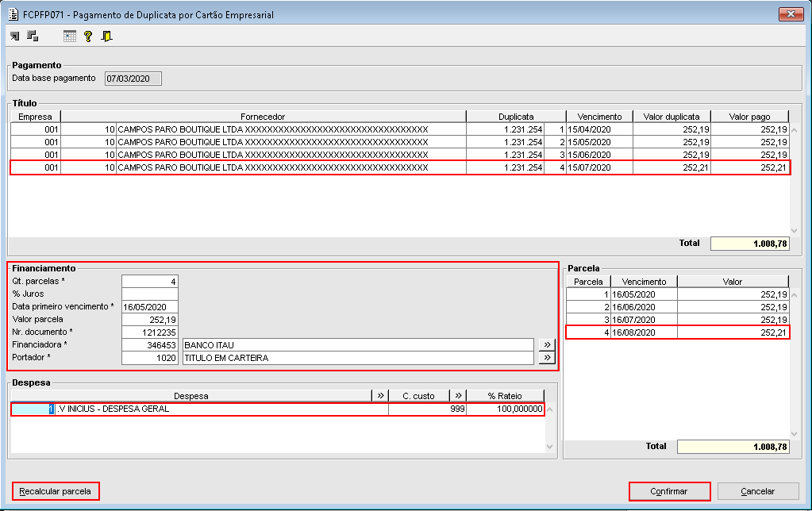Click BANCO ITAU description field
812x511 pixels.
(358, 345)
